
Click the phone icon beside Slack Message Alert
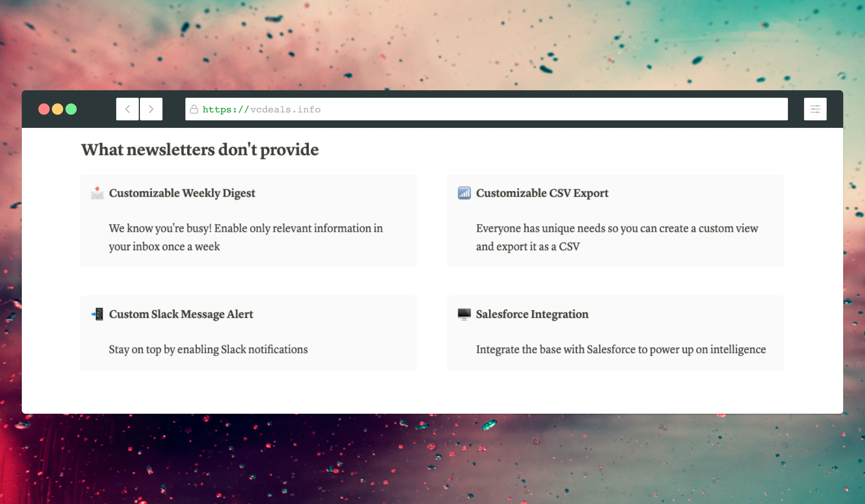[x=98, y=314]
